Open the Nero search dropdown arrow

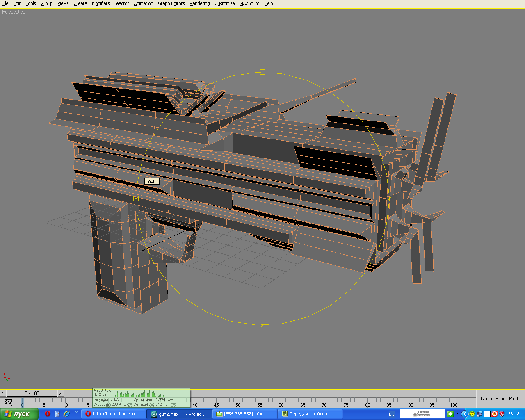pyautogui.click(x=457, y=414)
